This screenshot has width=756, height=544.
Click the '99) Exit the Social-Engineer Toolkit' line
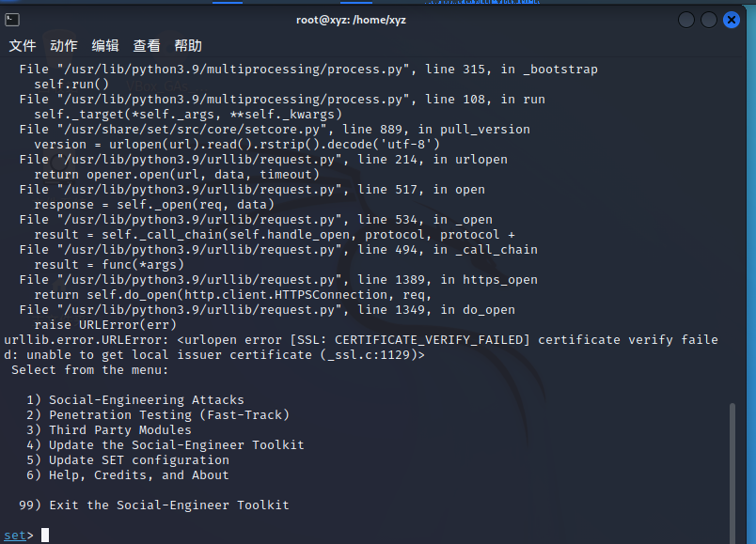(x=154, y=505)
